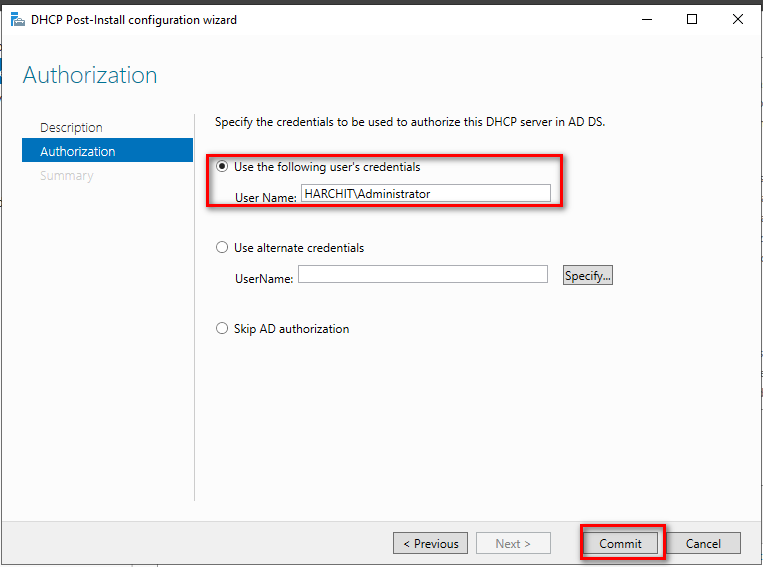Minimize the DHCP configuration wizard window
This screenshot has width=763, height=567.
click(x=647, y=19)
